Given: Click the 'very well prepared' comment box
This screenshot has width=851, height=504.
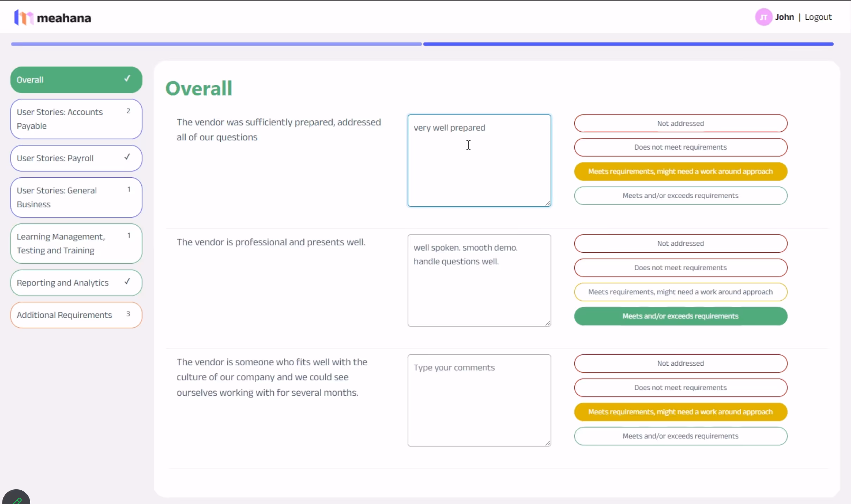Looking at the screenshot, I should pos(479,160).
